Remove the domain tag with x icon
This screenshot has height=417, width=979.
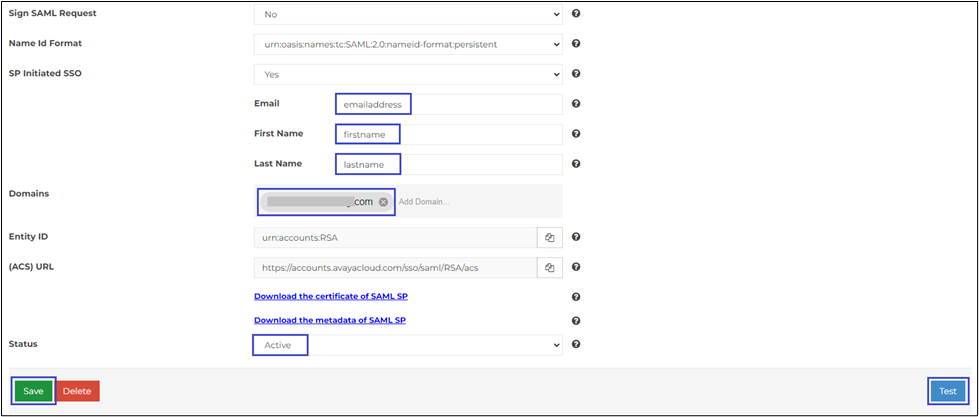coord(383,202)
